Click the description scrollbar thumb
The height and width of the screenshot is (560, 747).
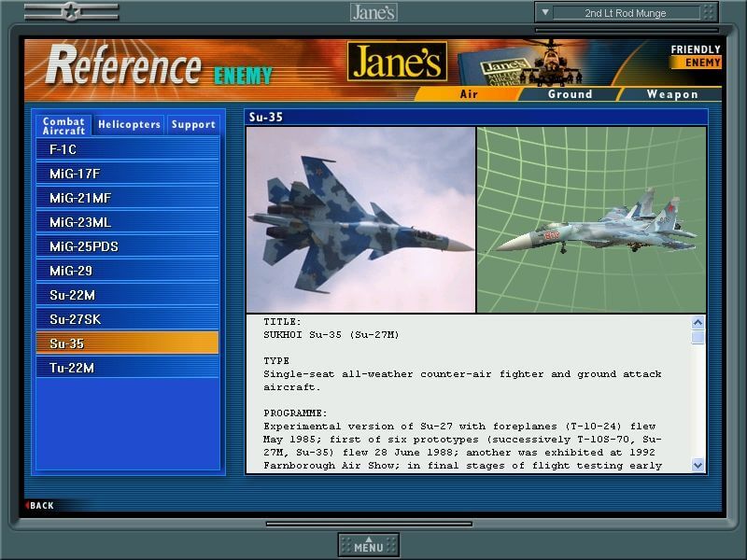coord(698,338)
